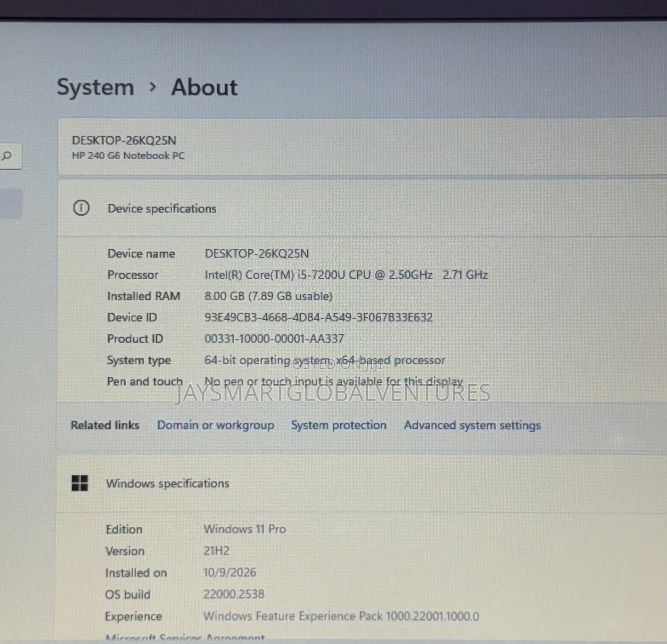Select the 'HP 240 G6 Notebook PC' model text

[128, 155]
